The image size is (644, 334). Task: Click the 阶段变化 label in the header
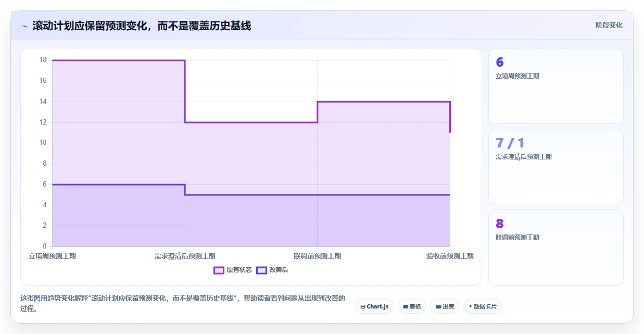[609, 25]
